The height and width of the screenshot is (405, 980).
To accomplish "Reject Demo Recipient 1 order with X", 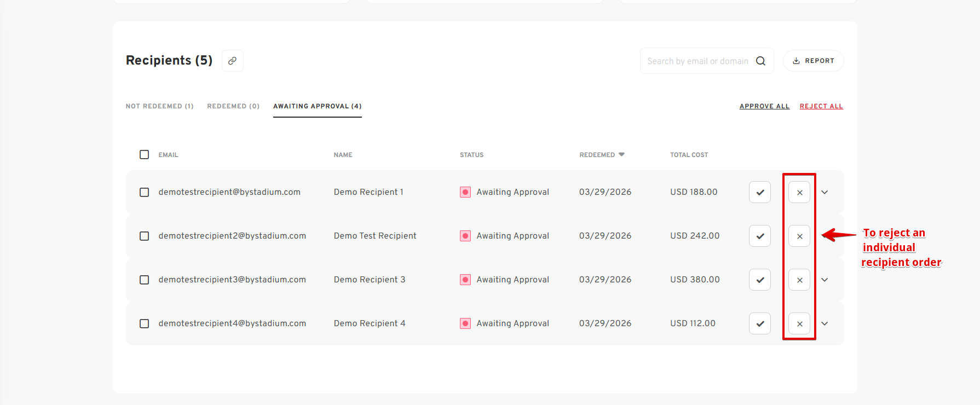I will [x=799, y=192].
